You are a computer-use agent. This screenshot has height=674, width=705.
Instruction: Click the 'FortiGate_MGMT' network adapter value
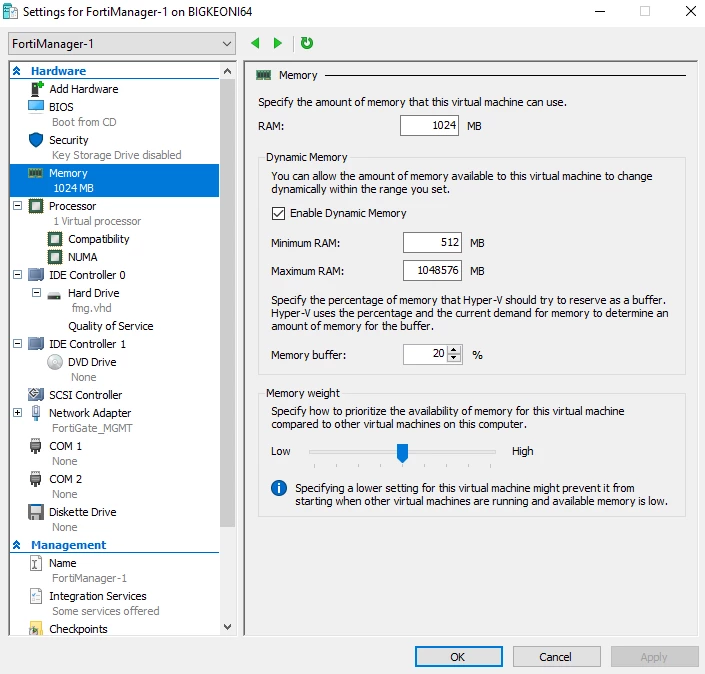92,428
